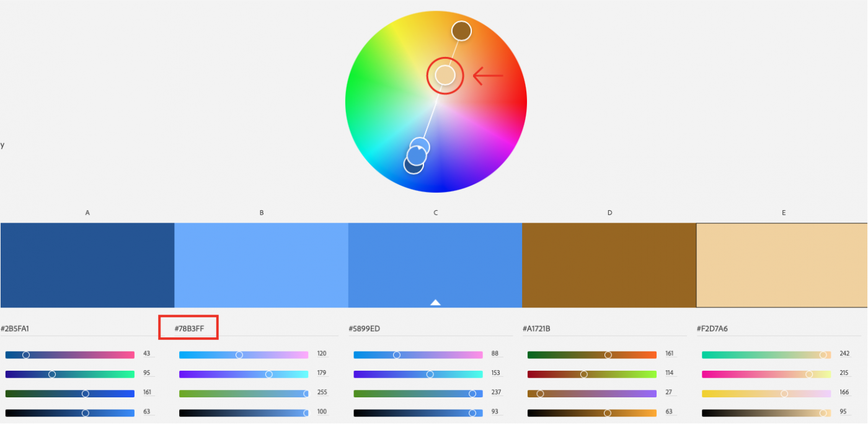Click the brown handle on the color wheel

461,30
